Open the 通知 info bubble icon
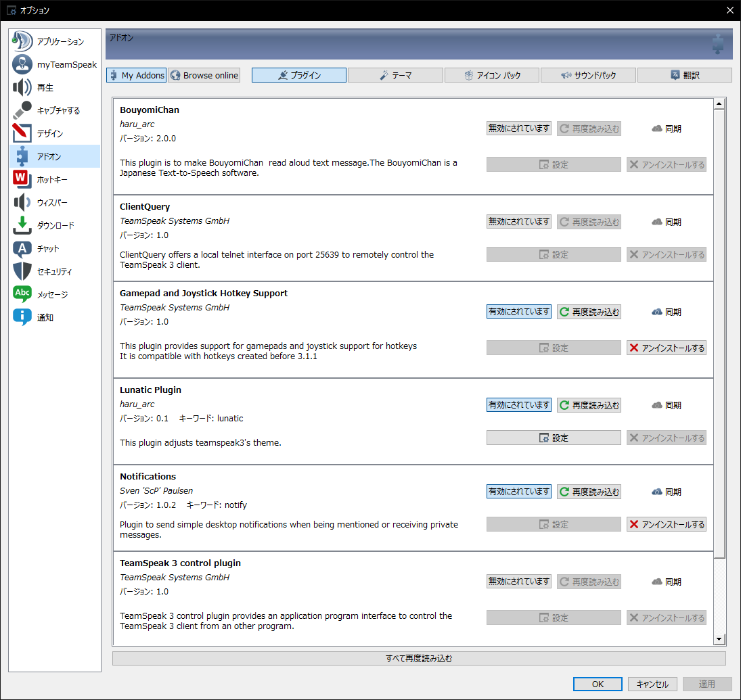Image resolution: width=741 pixels, height=700 pixels. (22, 317)
